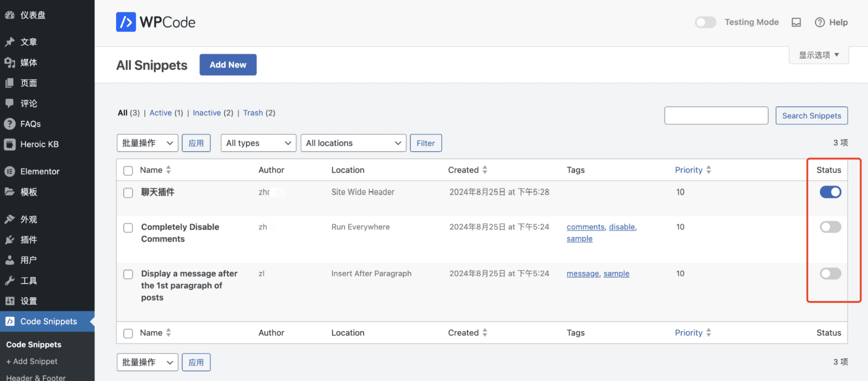Click the Help question mark icon
Viewport: 868px width, 381px height.
[x=820, y=22]
